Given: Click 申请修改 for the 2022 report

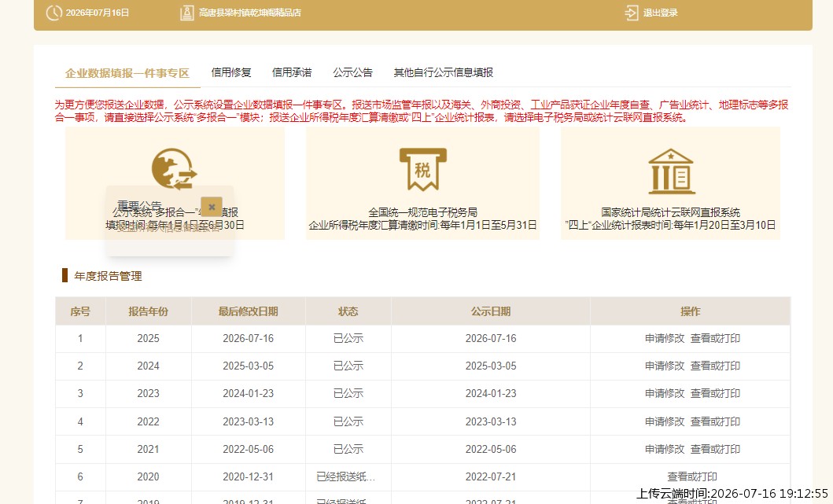Looking at the screenshot, I should [x=665, y=421].
